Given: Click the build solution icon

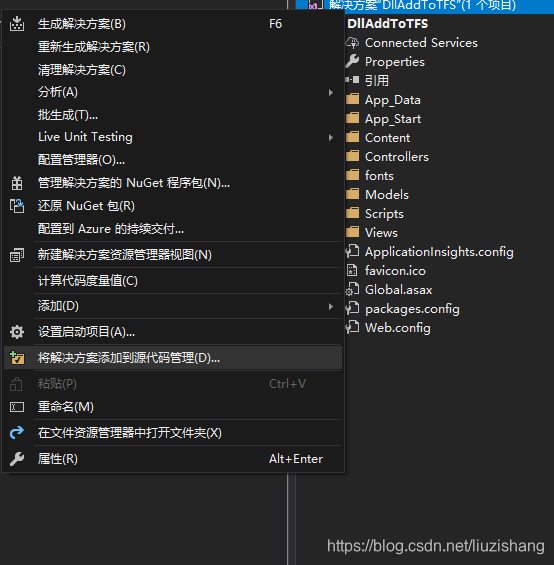Looking at the screenshot, I should (x=17, y=24).
